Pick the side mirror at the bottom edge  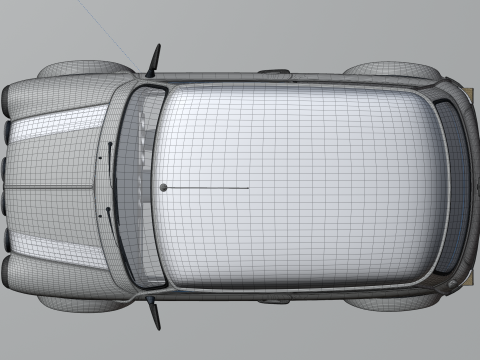click(154, 313)
